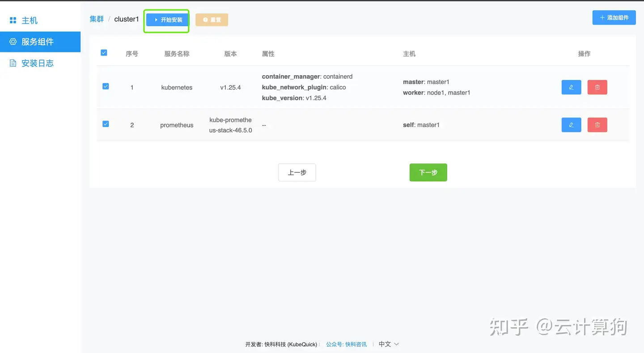Click the 序号 column header
Screen dimensions: 644x353
pyautogui.click(x=132, y=54)
